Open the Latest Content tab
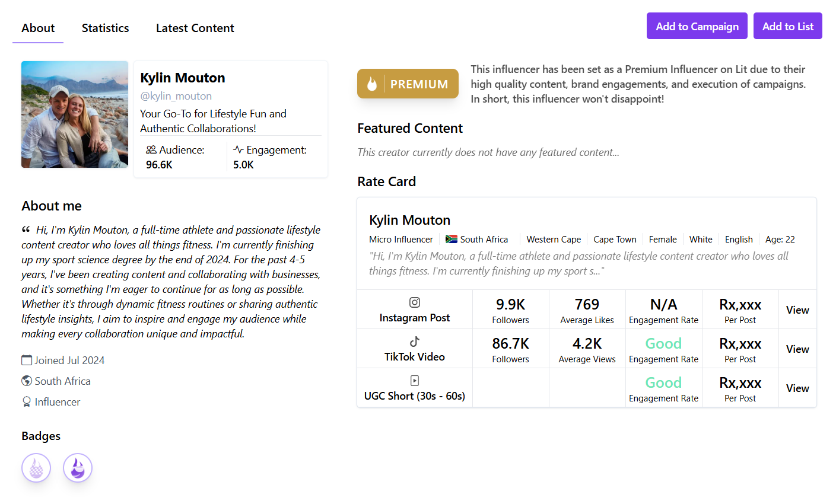Screen dimensions: 836x504 (x=195, y=28)
